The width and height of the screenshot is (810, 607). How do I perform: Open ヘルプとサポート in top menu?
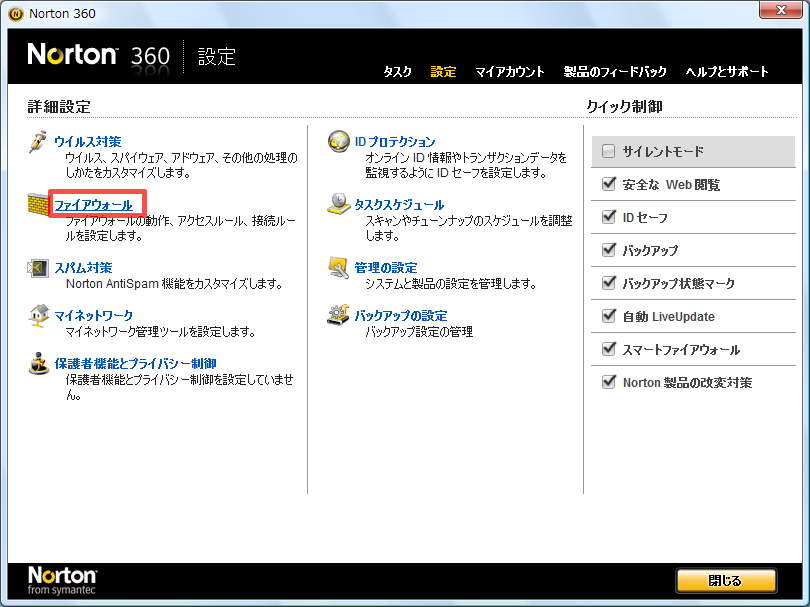click(727, 72)
